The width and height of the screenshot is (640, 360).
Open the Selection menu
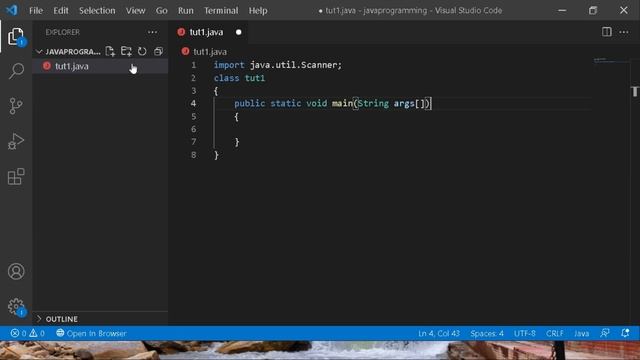tap(97, 11)
